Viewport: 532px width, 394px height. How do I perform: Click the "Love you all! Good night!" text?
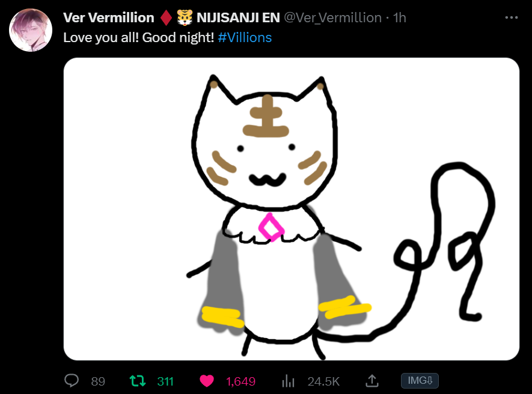pyautogui.click(x=139, y=37)
